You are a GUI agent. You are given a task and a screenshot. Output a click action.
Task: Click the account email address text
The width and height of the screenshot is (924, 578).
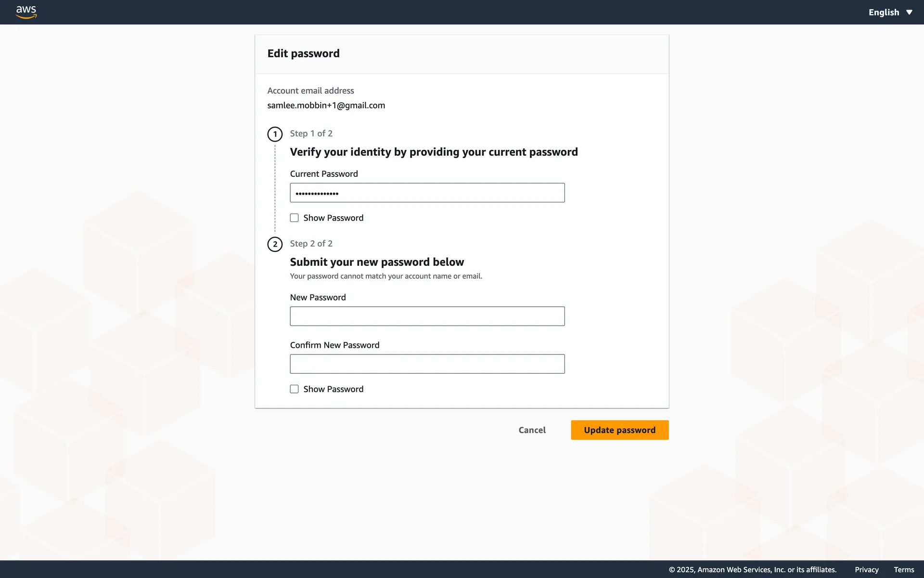pos(326,105)
